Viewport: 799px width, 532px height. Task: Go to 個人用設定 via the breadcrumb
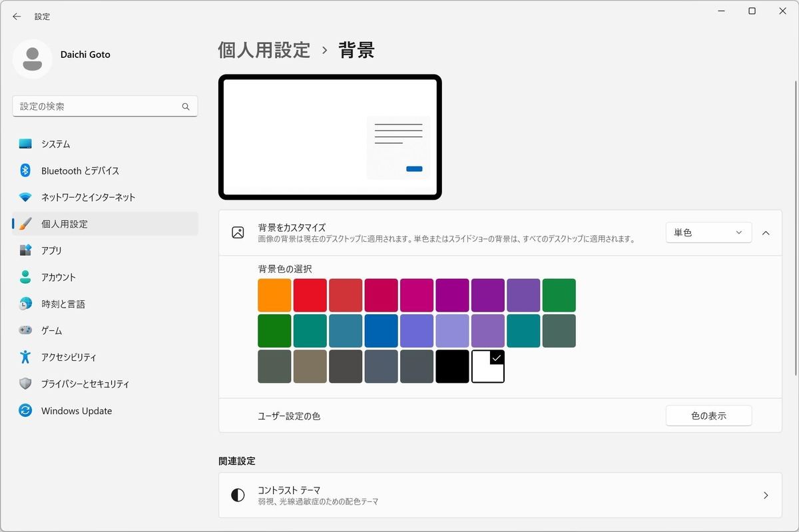[x=264, y=50]
